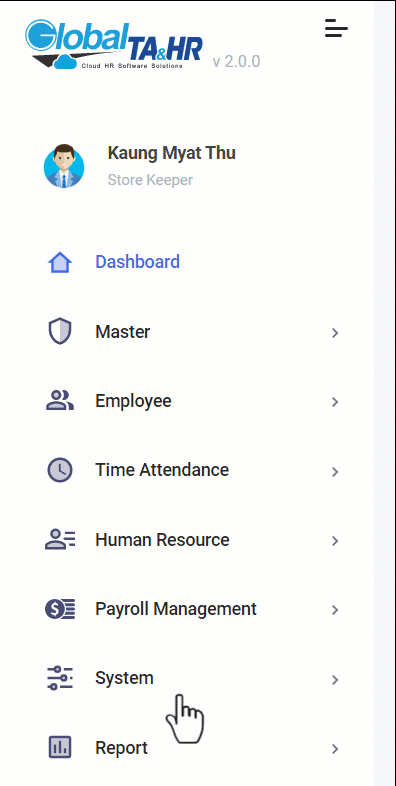Click the user avatar picture

[64, 167]
